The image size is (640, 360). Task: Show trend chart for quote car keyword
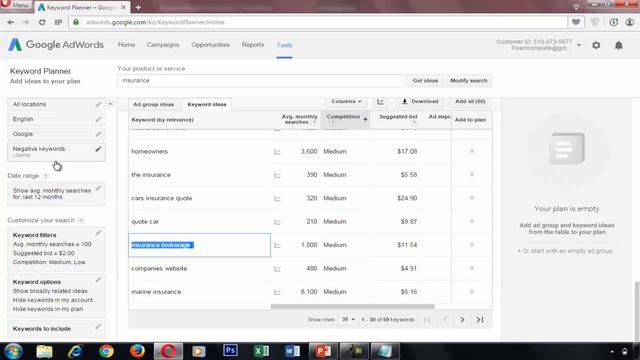(277, 222)
